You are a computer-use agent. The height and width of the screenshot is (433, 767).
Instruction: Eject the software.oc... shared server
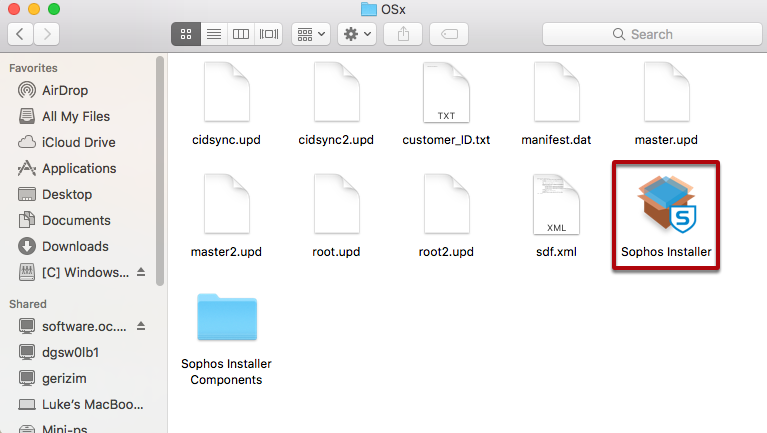(141, 326)
